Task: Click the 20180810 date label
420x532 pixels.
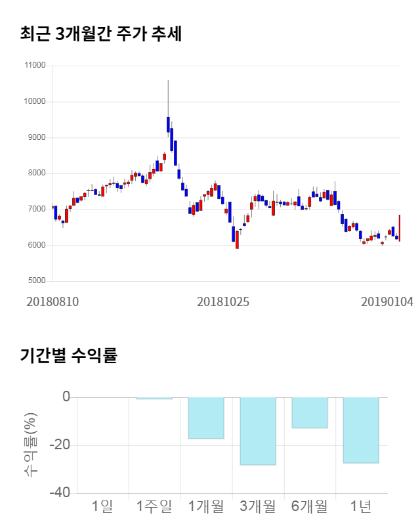Action: pyautogui.click(x=52, y=302)
